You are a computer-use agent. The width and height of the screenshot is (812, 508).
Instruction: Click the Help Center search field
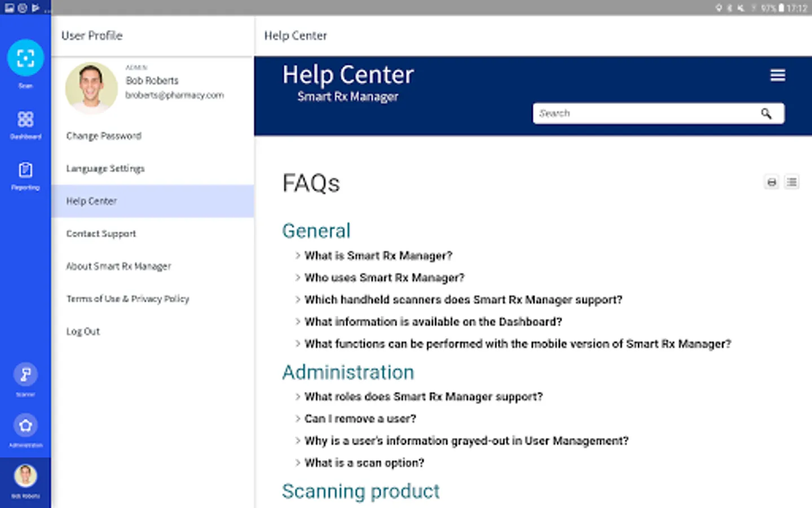(x=658, y=113)
